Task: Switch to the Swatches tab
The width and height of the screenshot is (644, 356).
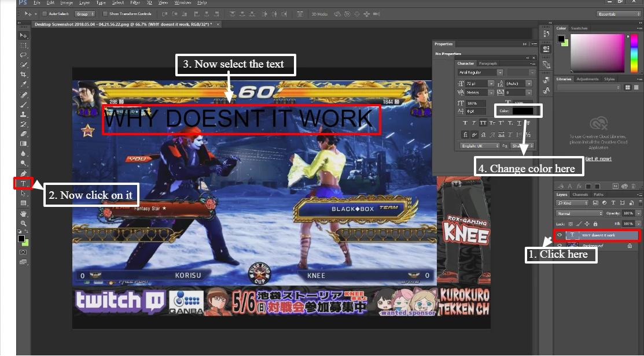Action: pos(579,28)
